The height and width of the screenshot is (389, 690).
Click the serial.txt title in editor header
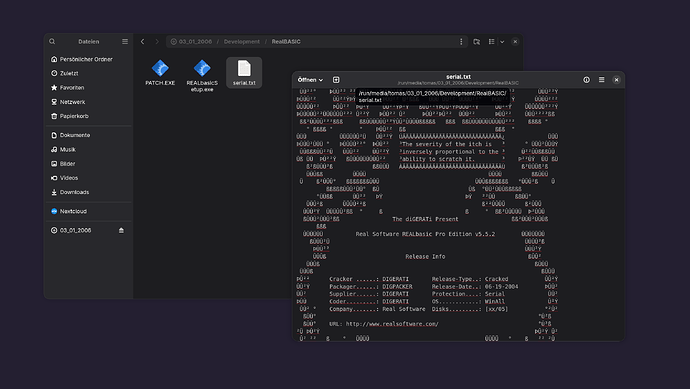point(458,77)
